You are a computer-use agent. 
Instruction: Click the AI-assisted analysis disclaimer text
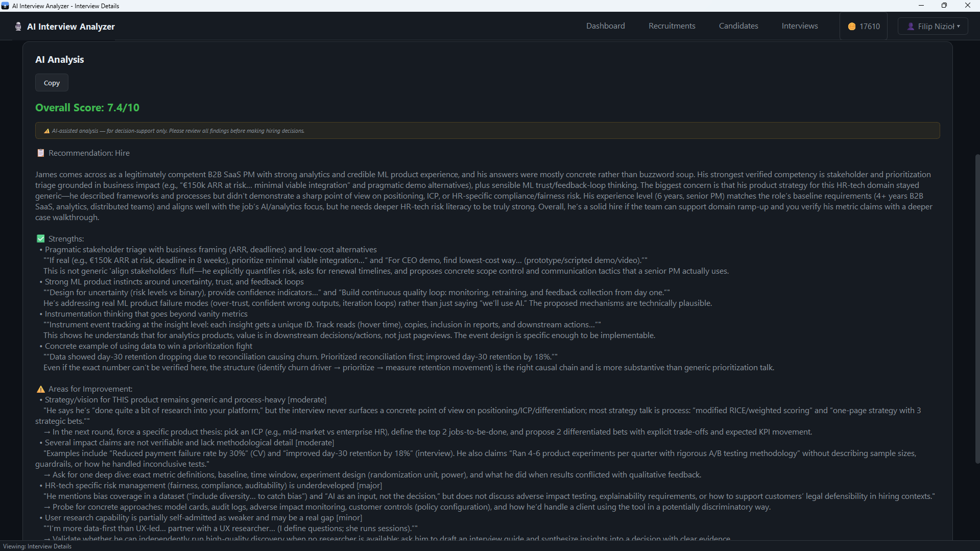pos(178,131)
